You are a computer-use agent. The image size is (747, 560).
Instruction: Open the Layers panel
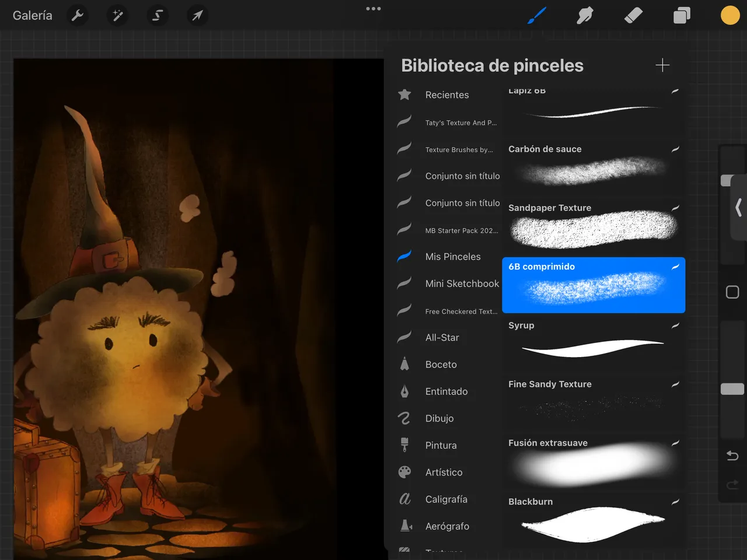point(682,16)
